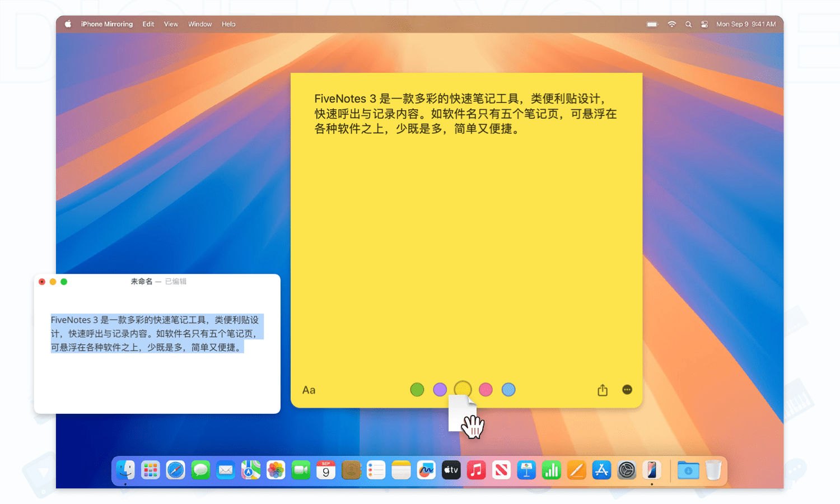Launch Keynote from the Dock
This screenshot has width=840, height=504.
point(526,470)
